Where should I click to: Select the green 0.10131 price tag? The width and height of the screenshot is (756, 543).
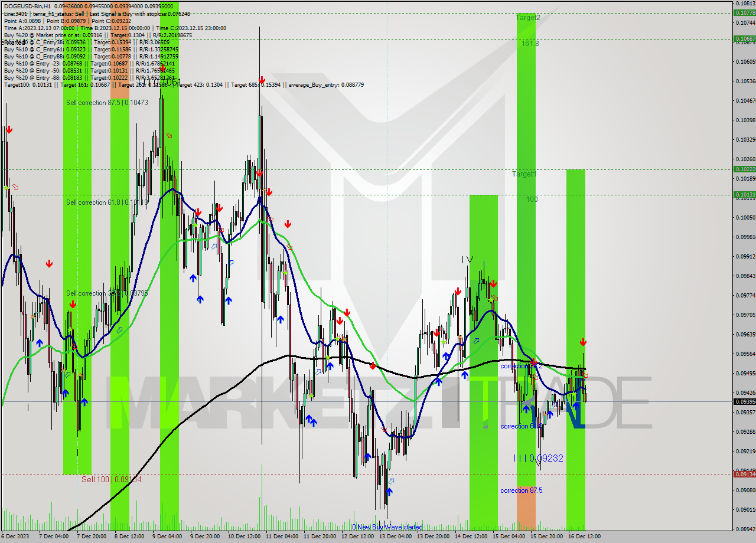click(744, 194)
